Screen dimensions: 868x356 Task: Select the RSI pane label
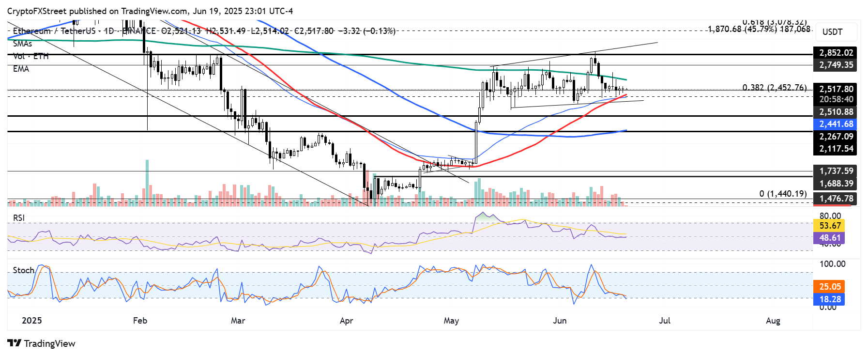[19, 218]
